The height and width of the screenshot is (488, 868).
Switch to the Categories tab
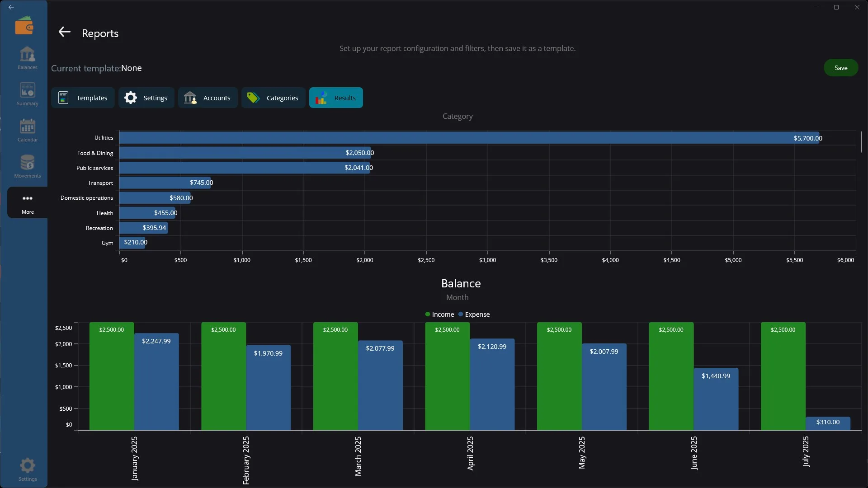[x=273, y=98]
